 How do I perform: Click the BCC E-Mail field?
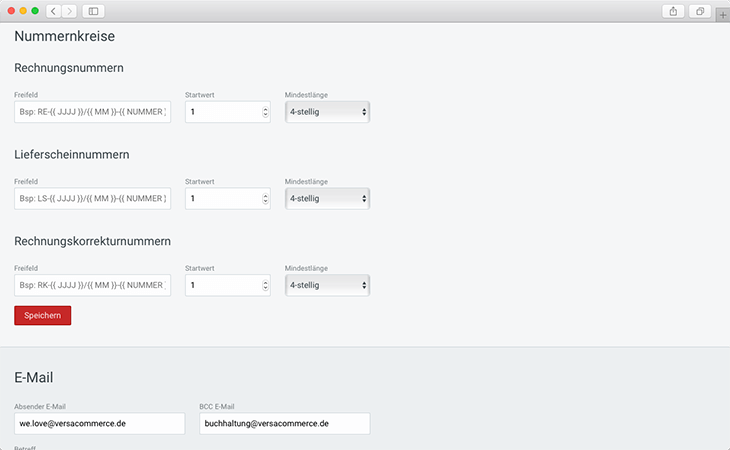(x=284, y=424)
